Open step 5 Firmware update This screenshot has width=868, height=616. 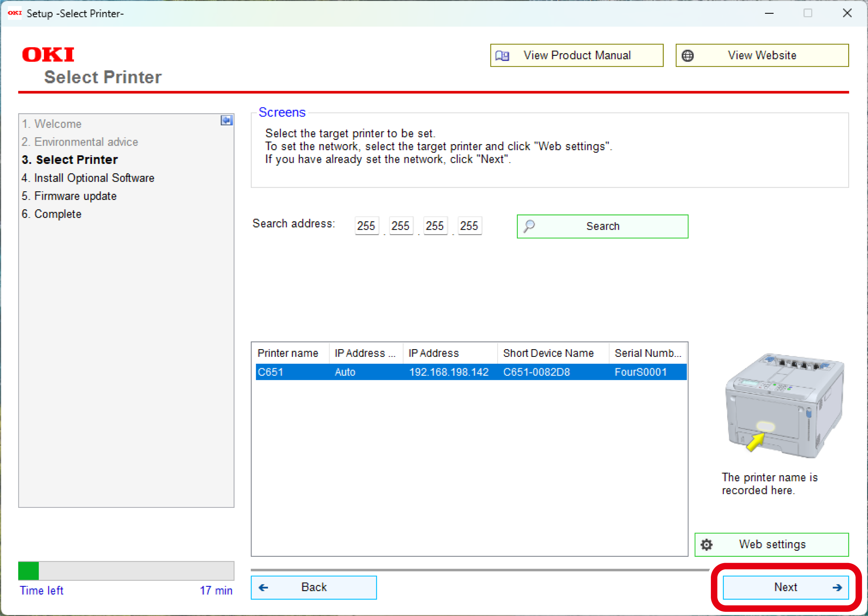pos(69,196)
